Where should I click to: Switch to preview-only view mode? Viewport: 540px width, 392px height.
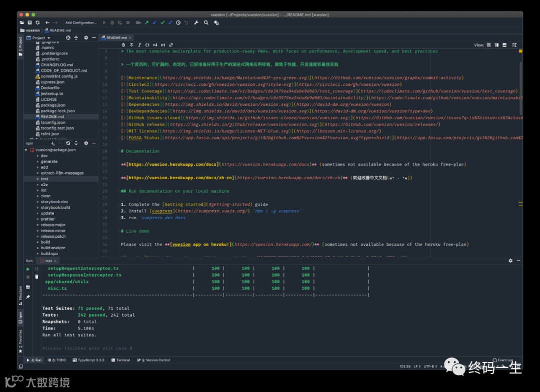point(504,45)
